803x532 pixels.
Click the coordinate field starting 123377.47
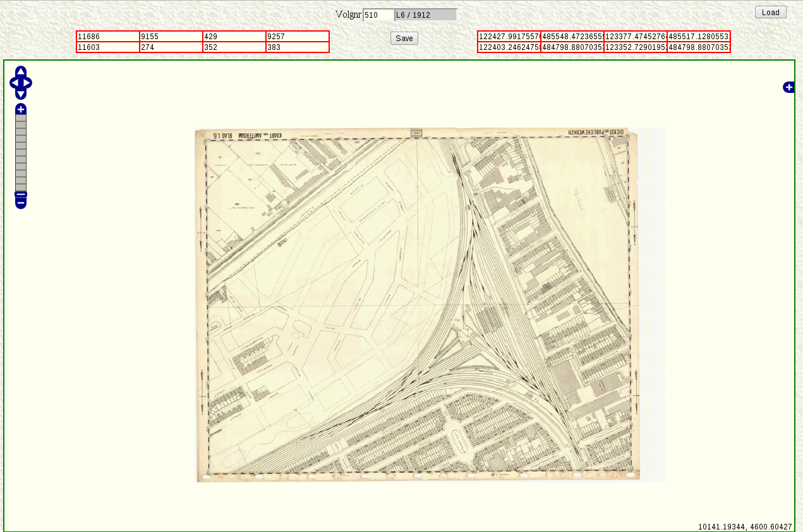(636, 36)
